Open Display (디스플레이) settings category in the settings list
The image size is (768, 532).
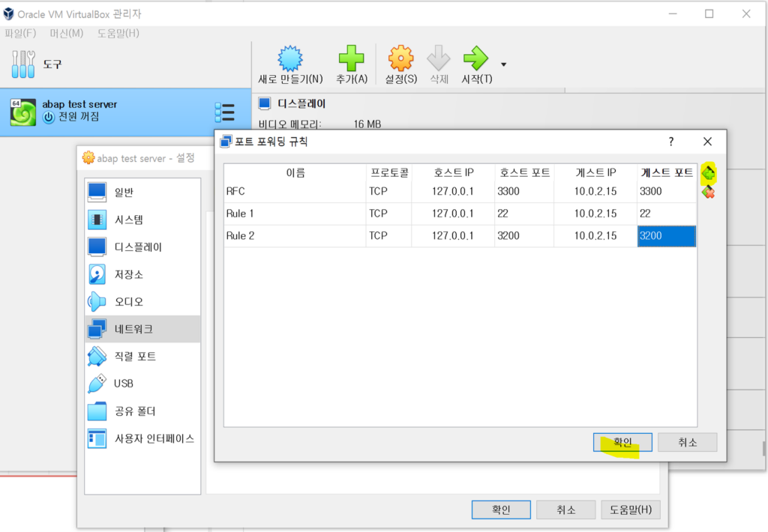coord(142,247)
